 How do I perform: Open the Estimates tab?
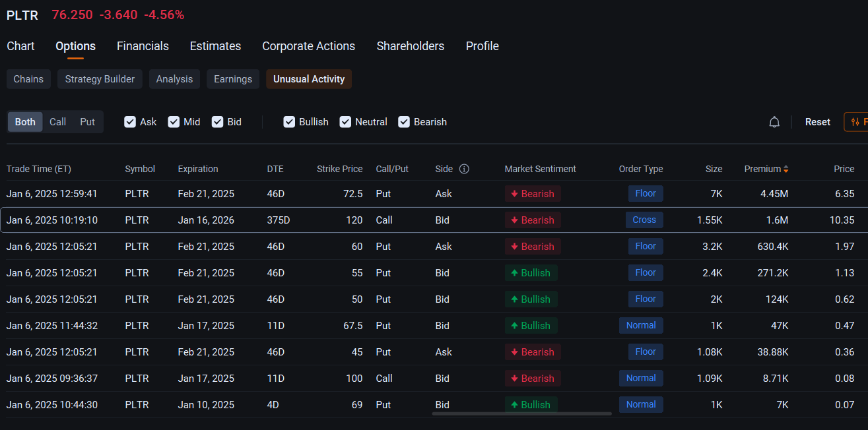(215, 46)
